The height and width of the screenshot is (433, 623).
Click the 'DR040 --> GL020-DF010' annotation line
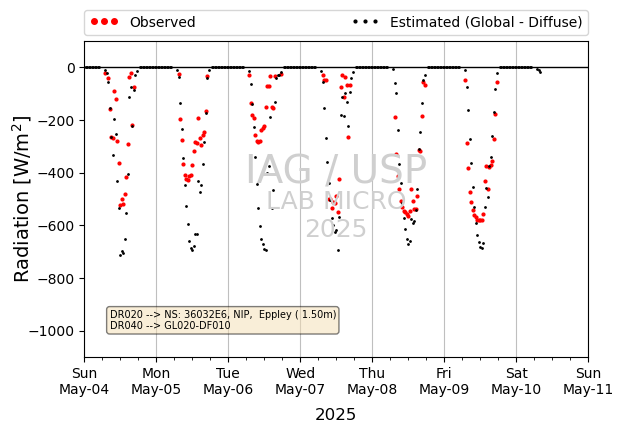pyautogui.click(x=170, y=326)
